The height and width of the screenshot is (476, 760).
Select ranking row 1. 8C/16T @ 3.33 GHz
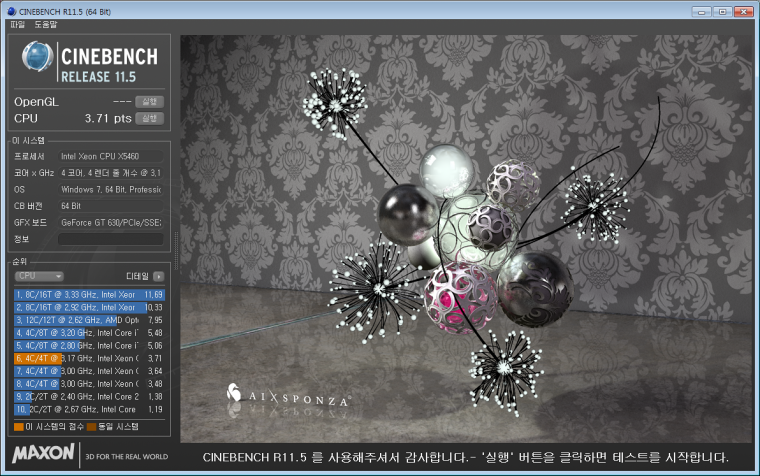coord(89,295)
